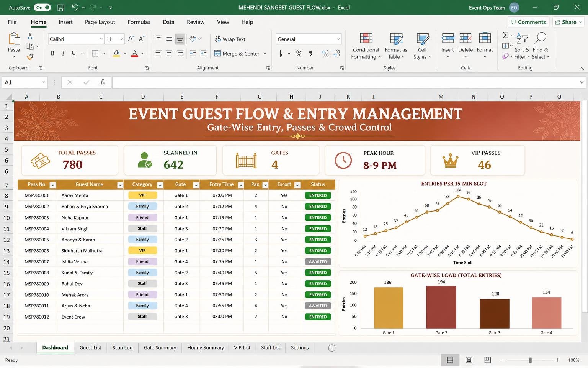This screenshot has height=368, width=588.
Task: Click the Save icon in title bar
Action: [x=60, y=7]
